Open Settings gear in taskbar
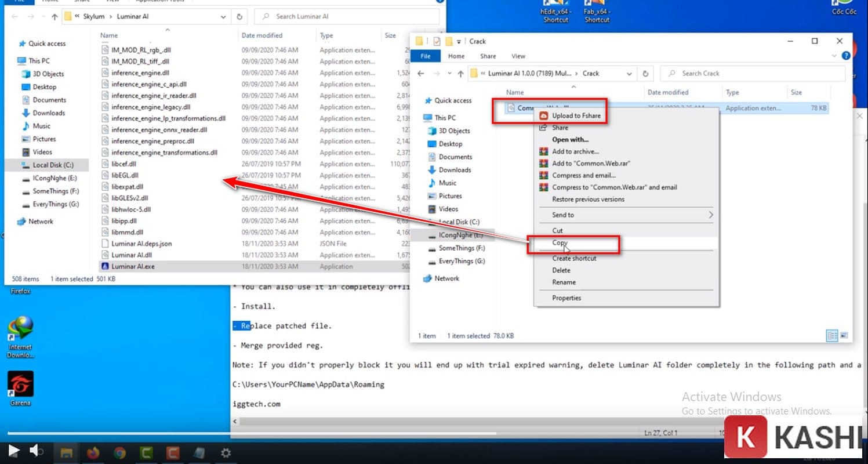This screenshot has height=464, width=868. 226,453
